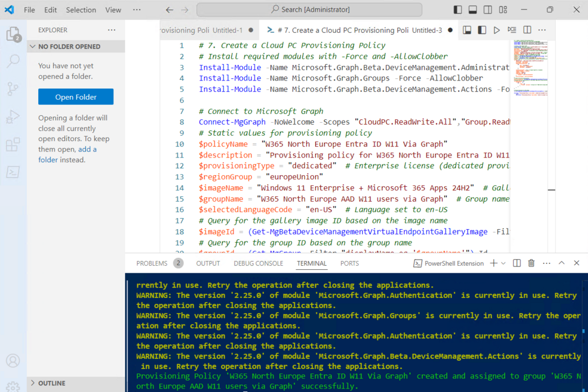This screenshot has width=588, height=392.
Task: Open the terminal launch profile dropdown arrow
Action: 503,263
